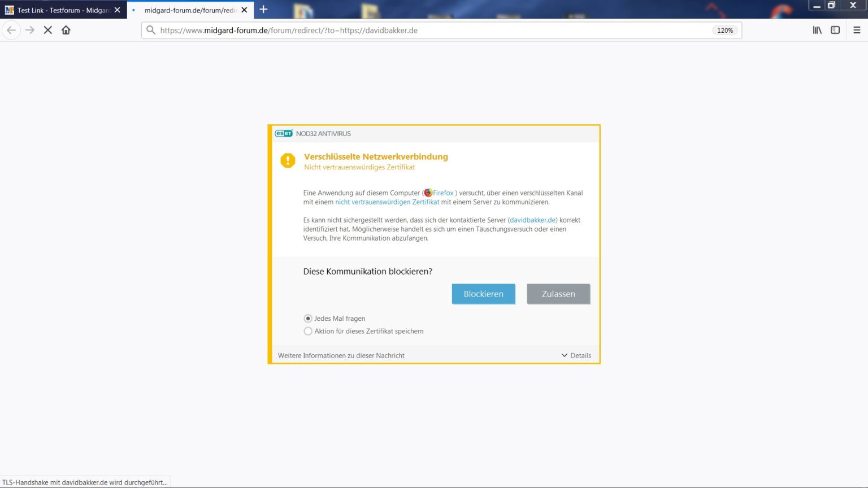
Task: Open 'Weitere Informationen zu dieser Nachricht'
Action: click(341, 355)
